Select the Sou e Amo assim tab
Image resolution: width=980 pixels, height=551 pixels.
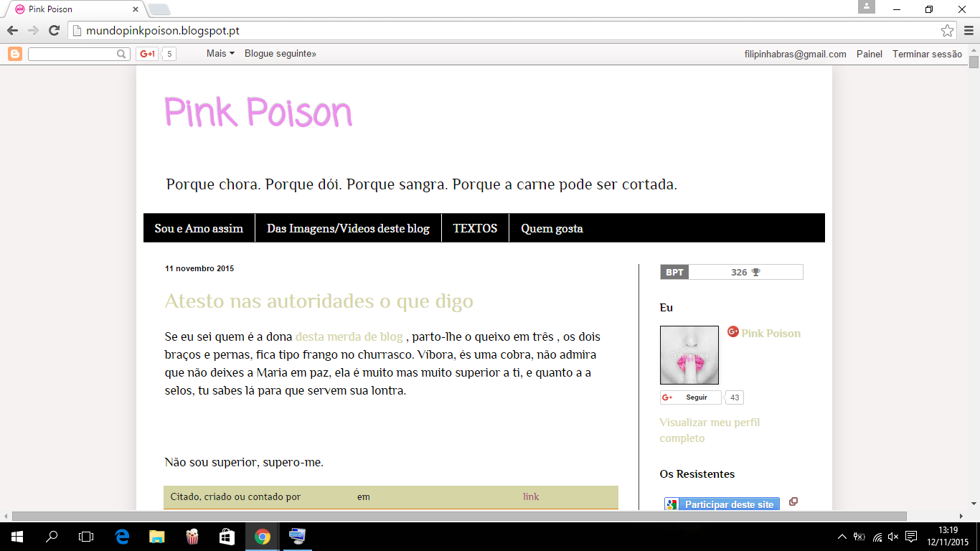click(x=199, y=228)
